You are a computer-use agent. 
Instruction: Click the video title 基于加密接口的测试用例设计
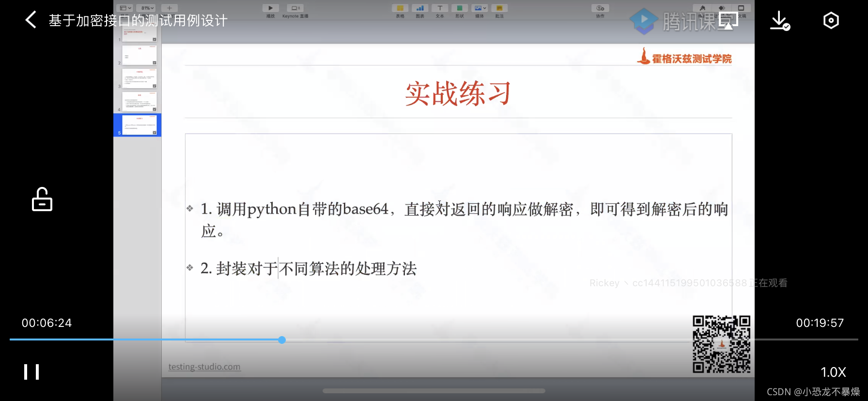click(x=138, y=20)
